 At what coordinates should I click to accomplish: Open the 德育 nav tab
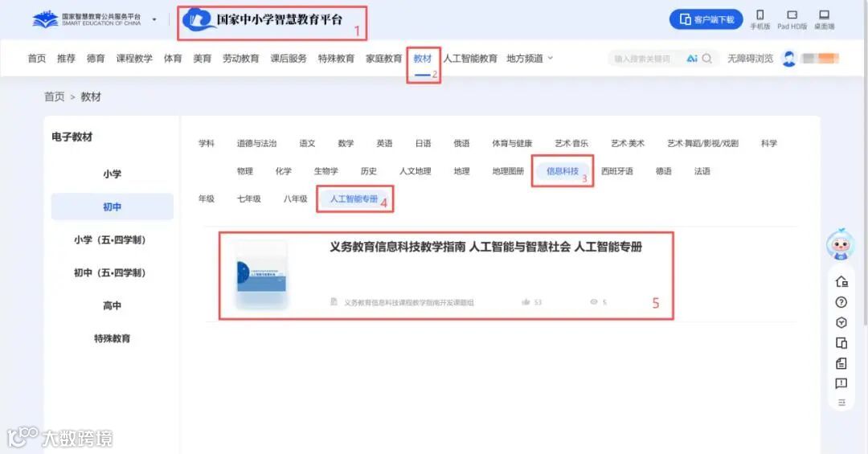coord(96,58)
